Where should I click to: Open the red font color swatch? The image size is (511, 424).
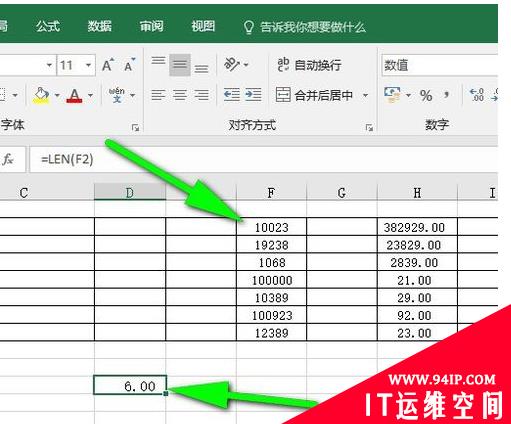coord(74,96)
